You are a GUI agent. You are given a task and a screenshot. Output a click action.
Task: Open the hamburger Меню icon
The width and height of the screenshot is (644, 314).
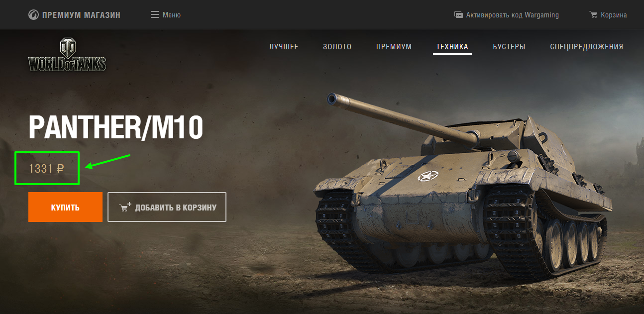pos(155,14)
